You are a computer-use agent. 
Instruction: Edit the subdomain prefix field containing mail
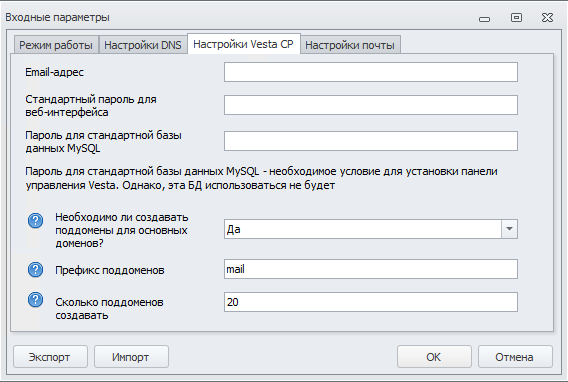click(371, 269)
